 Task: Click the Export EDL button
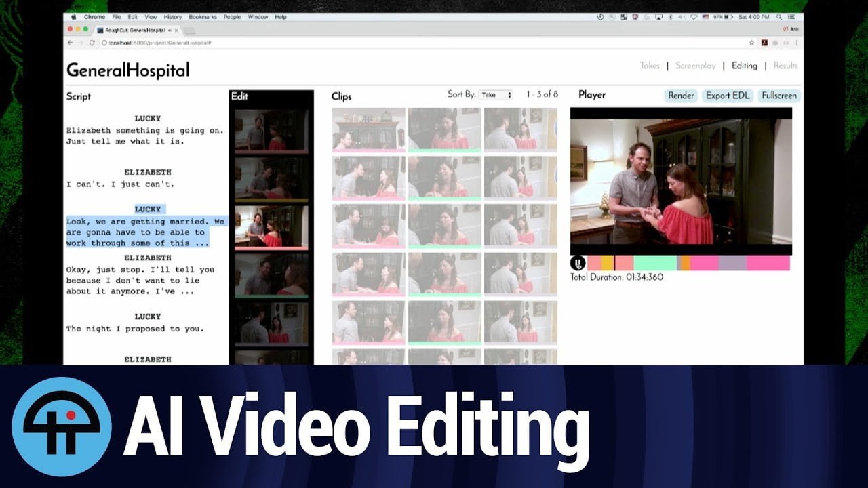click(728, 96)
